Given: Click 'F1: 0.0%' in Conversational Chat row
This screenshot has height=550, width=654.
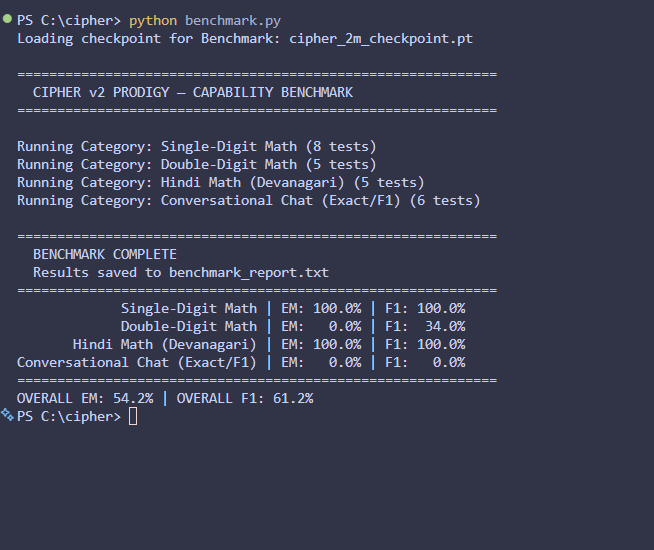Looking at the screenshot, I should (425, 362).
